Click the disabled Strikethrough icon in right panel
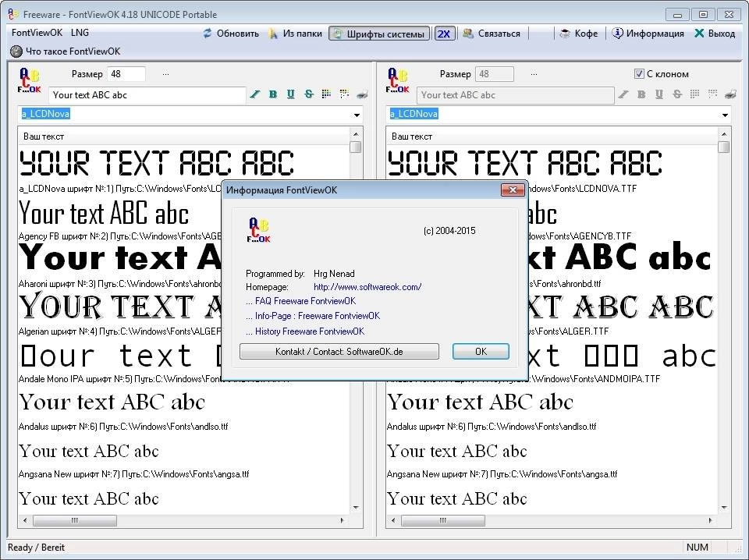This screenshot has height=560, width=749. 677,94
